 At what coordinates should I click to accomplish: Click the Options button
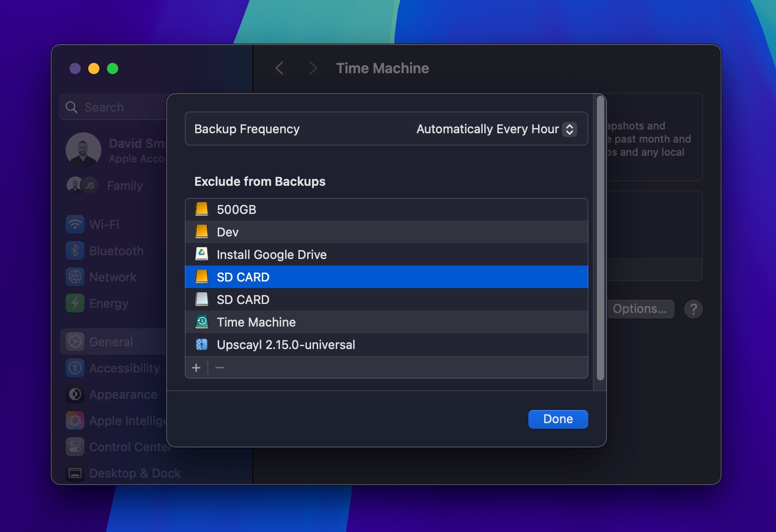click(x=640, y=309)
